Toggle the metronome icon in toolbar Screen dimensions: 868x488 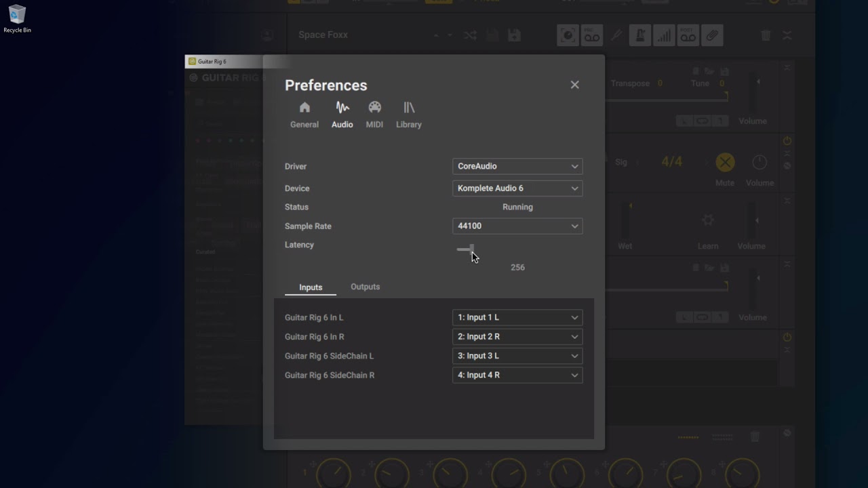click(x=639, y=35)
